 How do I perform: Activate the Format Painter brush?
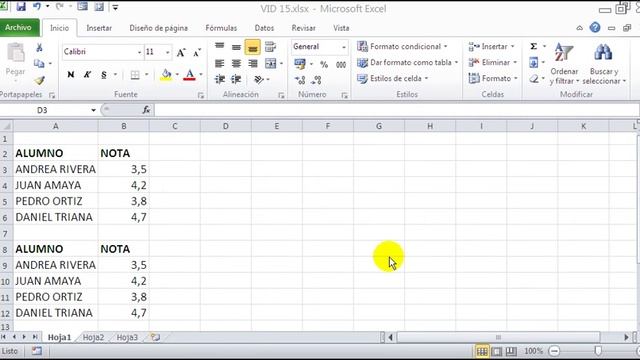40,80
